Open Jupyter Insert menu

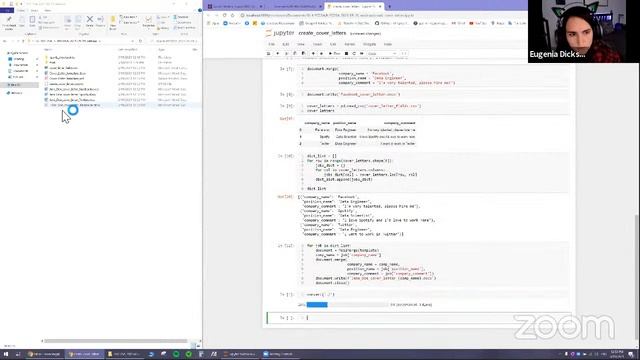point(317,44)
